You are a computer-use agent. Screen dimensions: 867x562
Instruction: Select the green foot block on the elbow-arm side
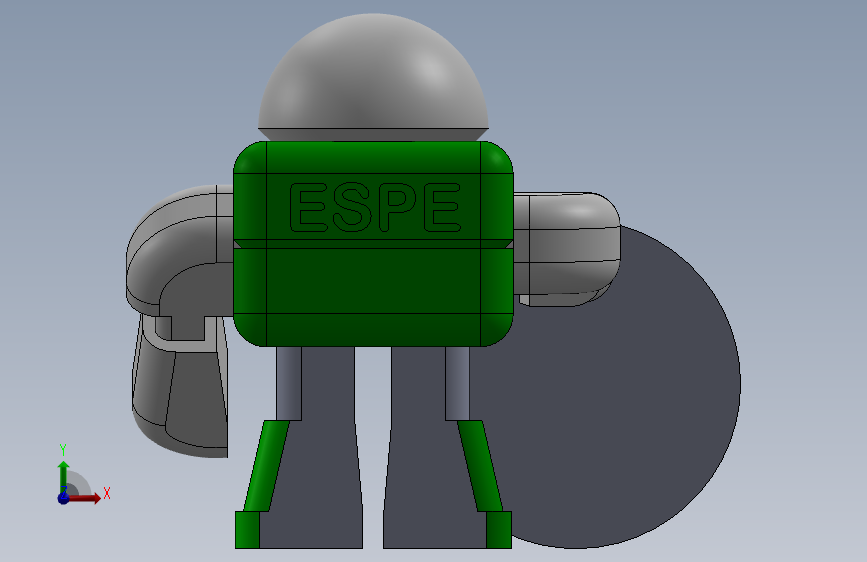(247, 530)
